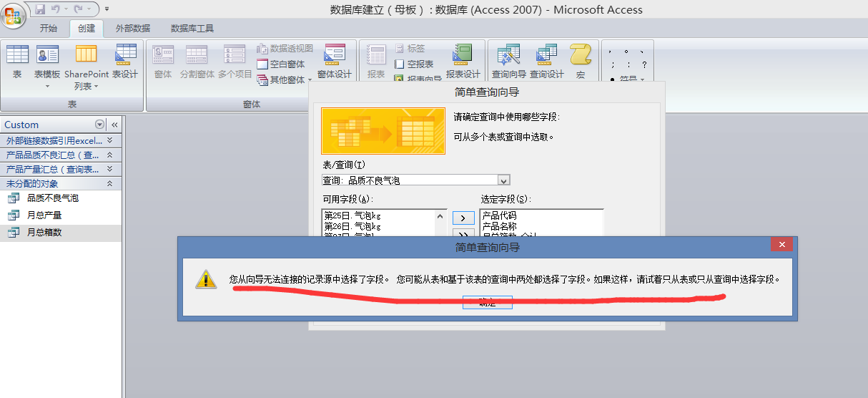
Task: Select the 月总箱数 query in navigation pane
Action: (61, 232)
